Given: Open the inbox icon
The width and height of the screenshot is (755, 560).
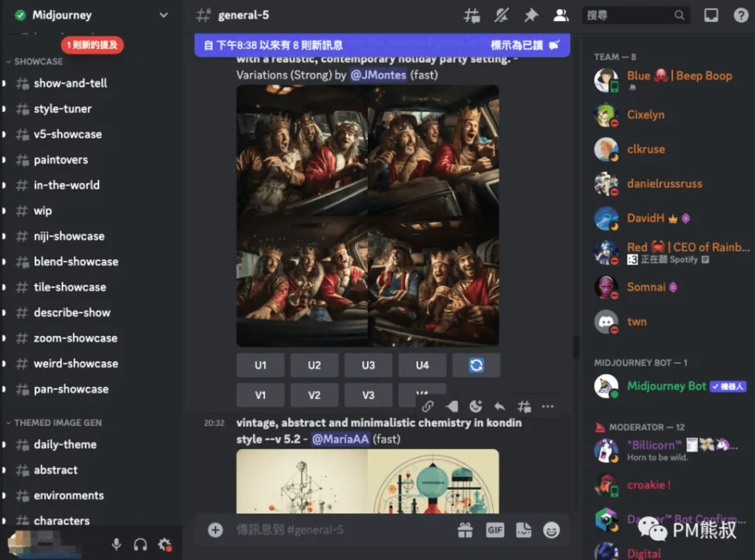Looking at the screenshot, I should click(711, 16).
